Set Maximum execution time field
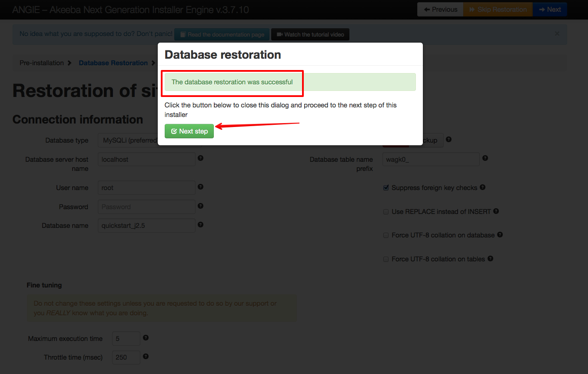The width and height of the screenshot is (588, 374). coord(126,338)
